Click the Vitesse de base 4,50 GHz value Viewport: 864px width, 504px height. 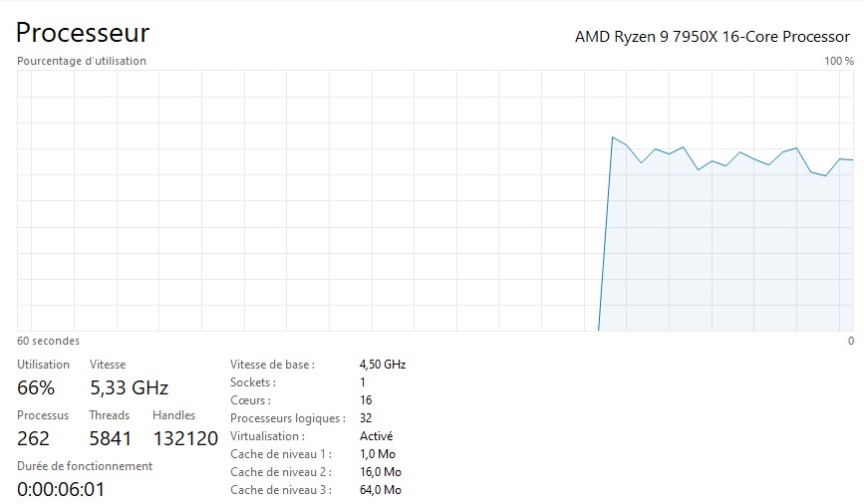pyautogui.click(x=383, y=365)
